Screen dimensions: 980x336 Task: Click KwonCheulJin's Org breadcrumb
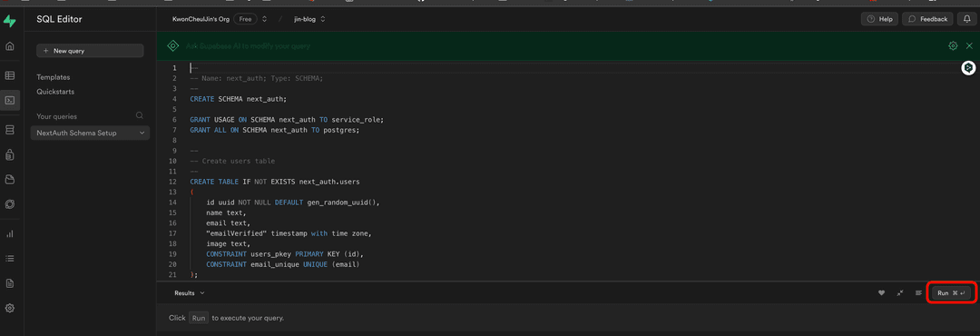coord(201,19)
